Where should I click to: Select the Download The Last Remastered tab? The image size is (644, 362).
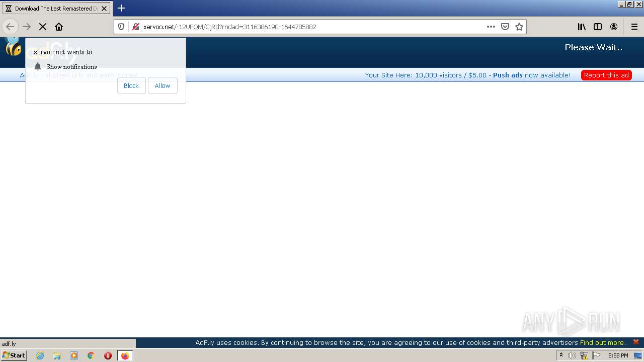click(x=56, y=9)
